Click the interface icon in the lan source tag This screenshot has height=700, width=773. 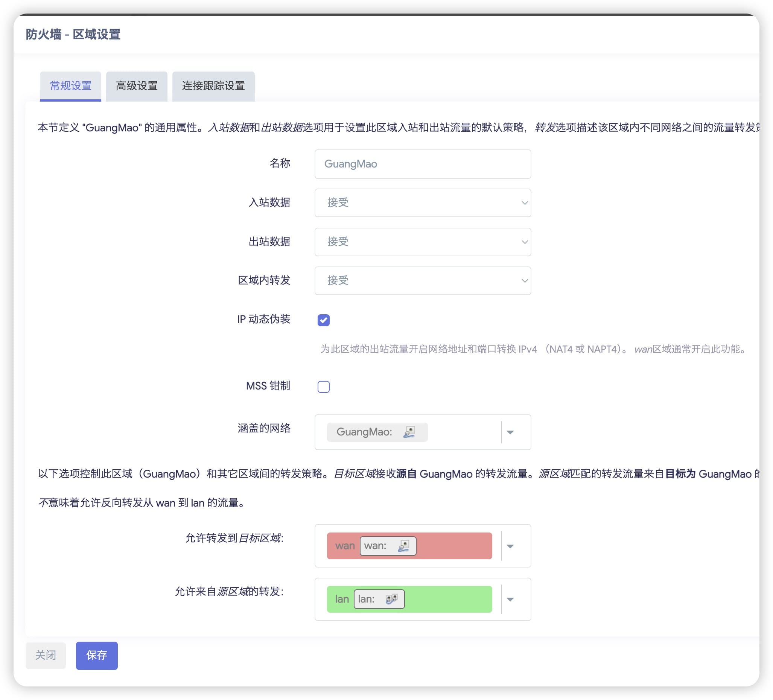[391, 599]
